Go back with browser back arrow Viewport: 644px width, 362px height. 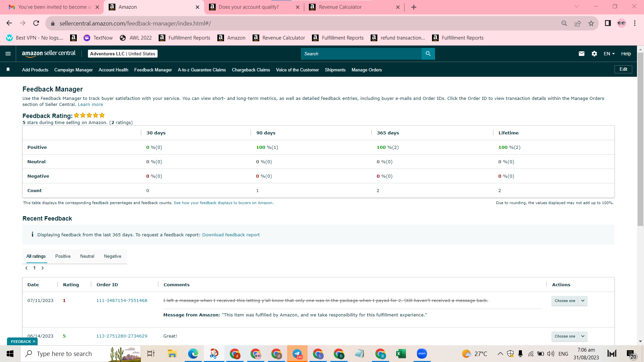tap(9, 23)
